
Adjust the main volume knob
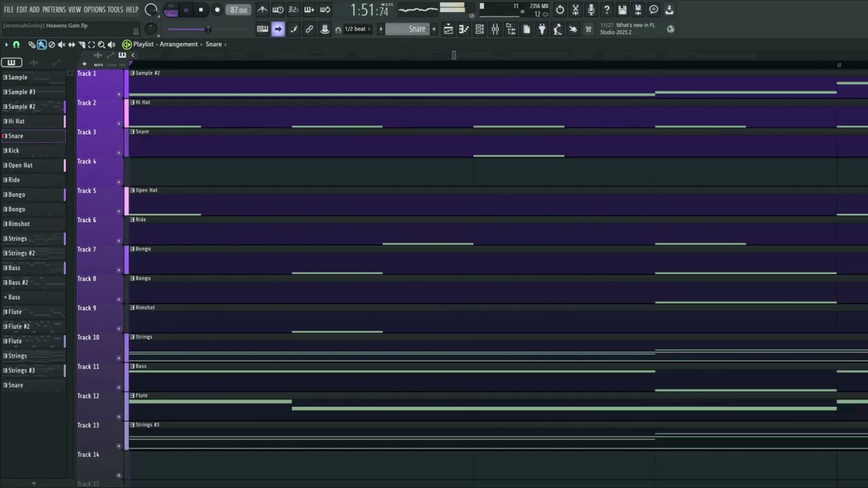[151, 9]
